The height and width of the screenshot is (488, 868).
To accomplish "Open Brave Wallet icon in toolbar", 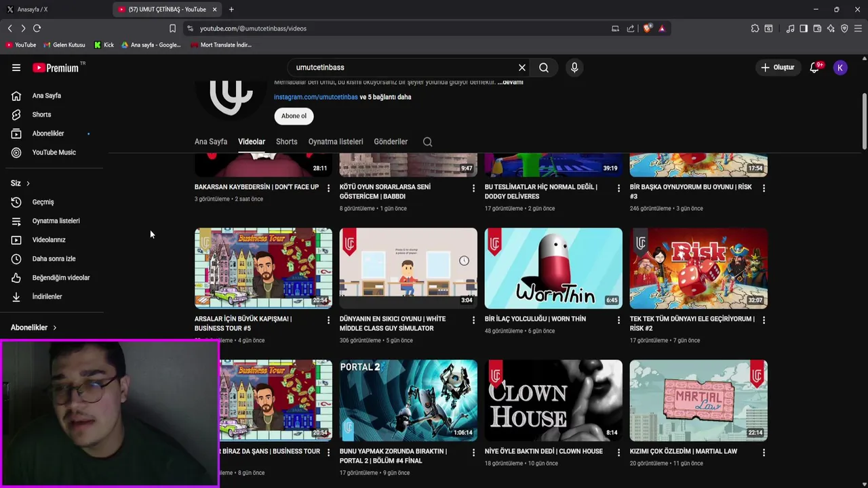I will pos(817,28).
